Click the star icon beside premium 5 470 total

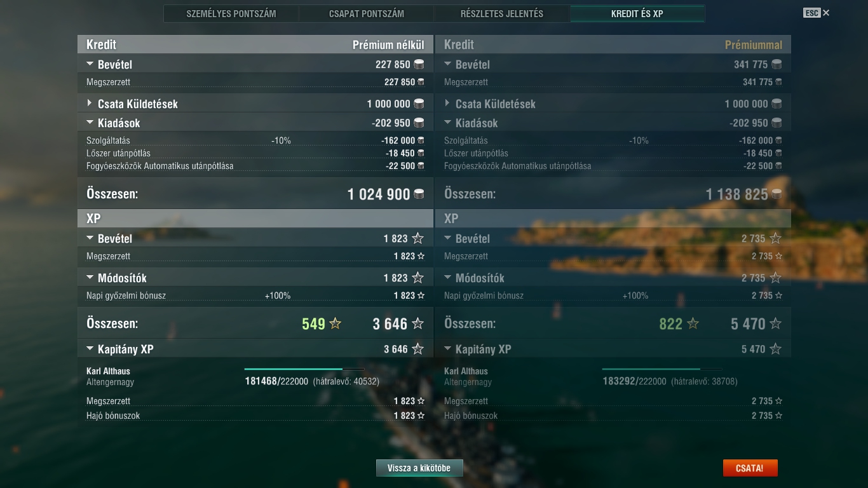pyautogui.click(x=775, y=324)
